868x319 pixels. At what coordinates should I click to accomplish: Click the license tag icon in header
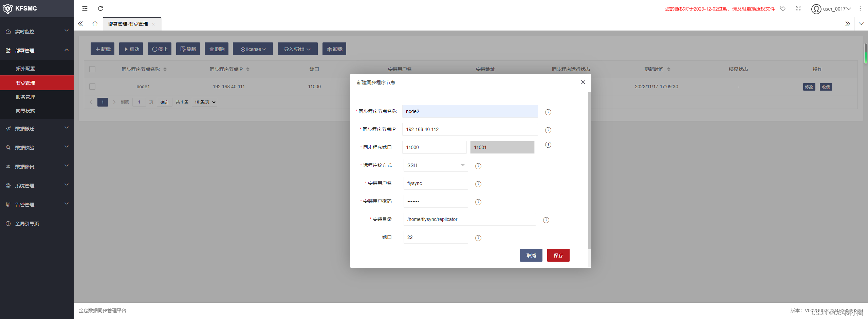pyautogui.click(x=783, y=8)
